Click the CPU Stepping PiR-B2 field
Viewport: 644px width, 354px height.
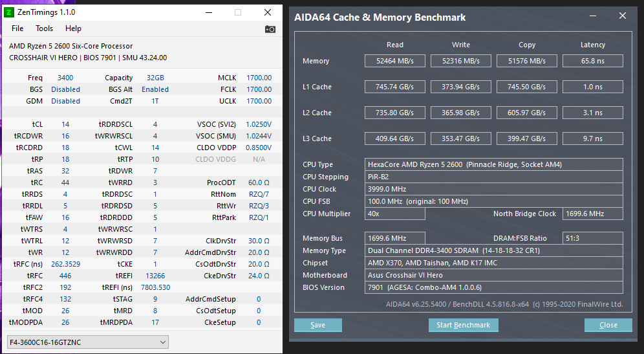coord(494,177)
